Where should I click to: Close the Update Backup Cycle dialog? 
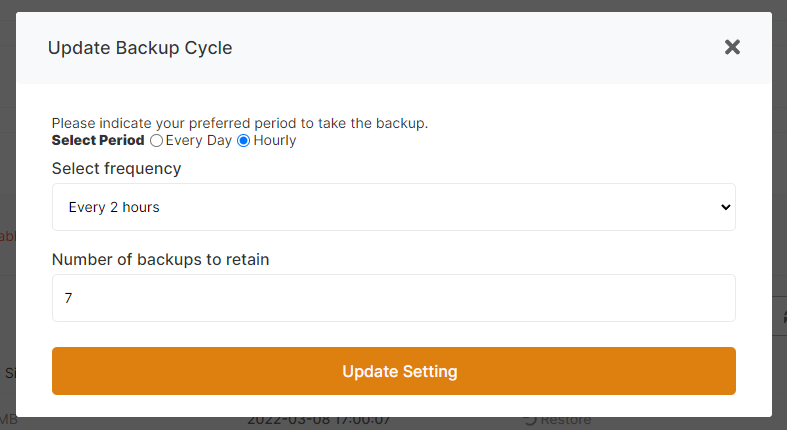732,47
